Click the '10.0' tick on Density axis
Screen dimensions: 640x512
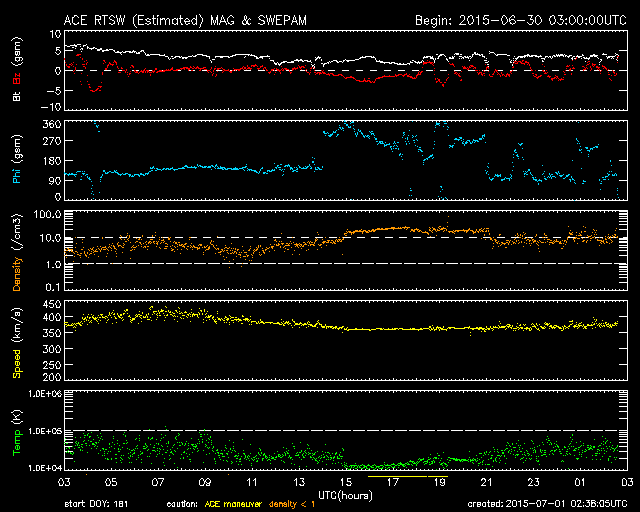pos(51,238)
